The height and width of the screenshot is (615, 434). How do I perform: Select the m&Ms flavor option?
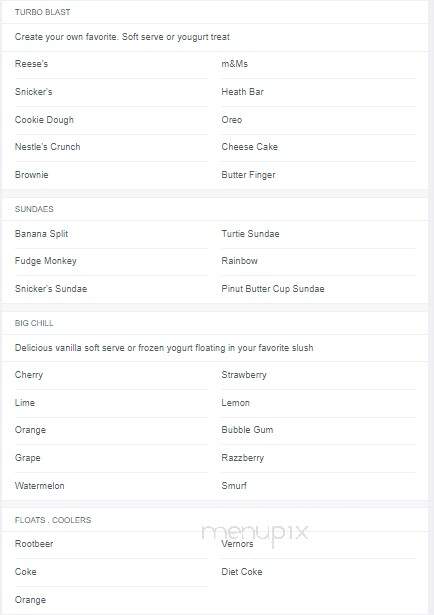(234, 64)
